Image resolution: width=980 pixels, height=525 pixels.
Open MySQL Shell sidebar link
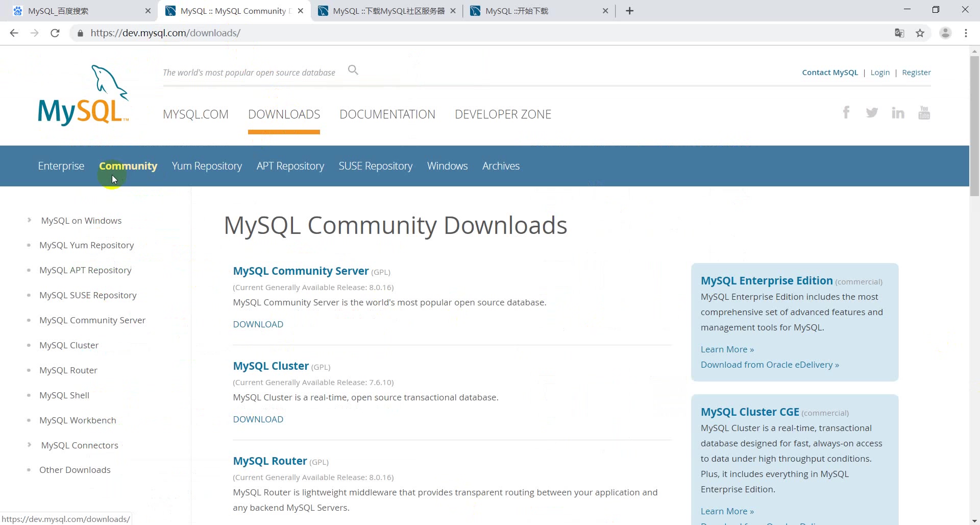point(64,395)
